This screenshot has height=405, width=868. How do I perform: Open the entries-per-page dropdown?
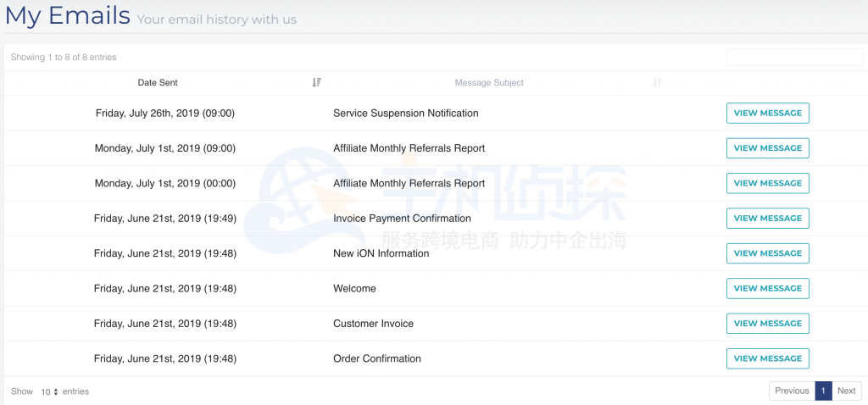pos(49,391)
